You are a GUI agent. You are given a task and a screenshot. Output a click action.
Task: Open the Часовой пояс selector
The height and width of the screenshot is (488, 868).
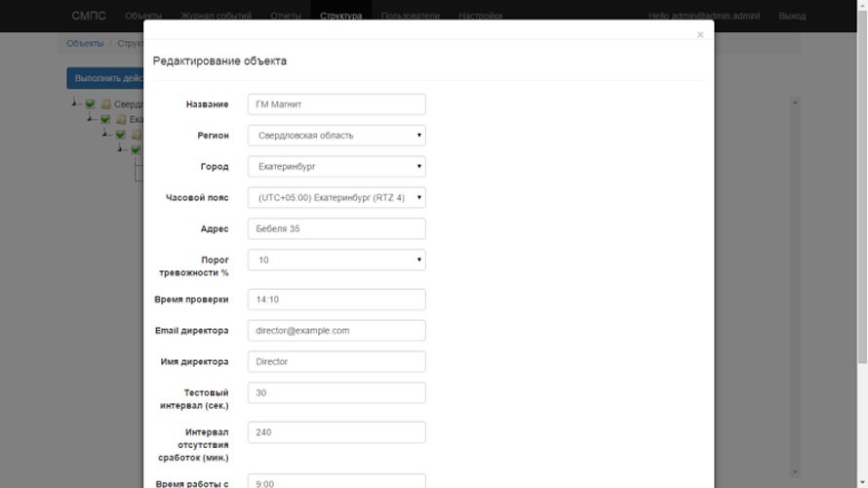pyautogui.click(x=336, y=198)
